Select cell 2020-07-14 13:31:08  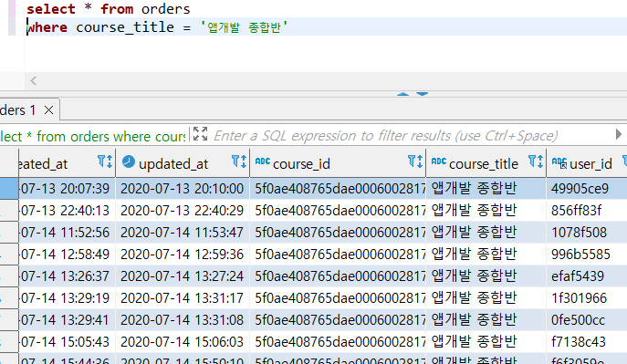tap(183, 320)
